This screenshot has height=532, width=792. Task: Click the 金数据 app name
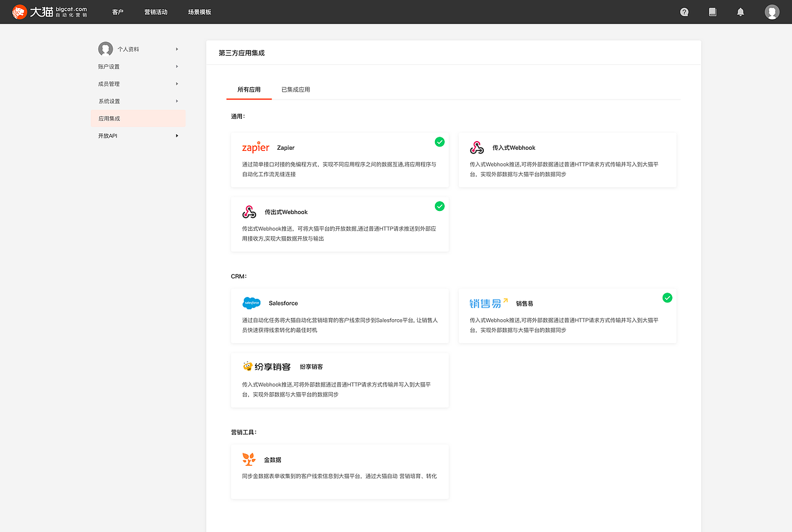coord(273,460)
